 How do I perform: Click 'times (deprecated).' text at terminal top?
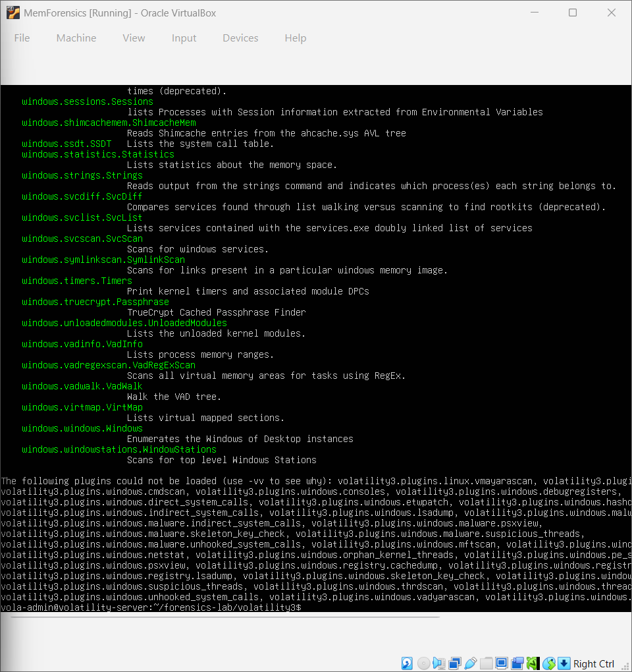(177, 91)
